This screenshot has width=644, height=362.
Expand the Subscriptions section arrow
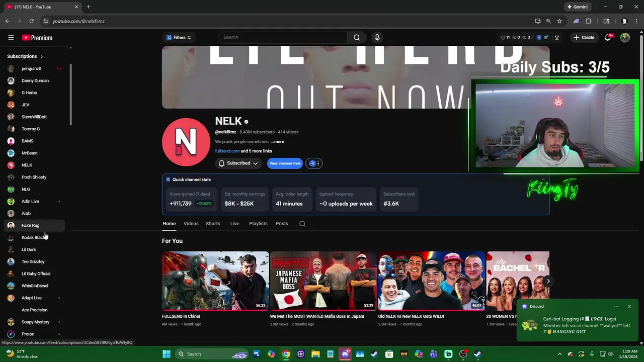pyautogui.click(x=41, y=57)
